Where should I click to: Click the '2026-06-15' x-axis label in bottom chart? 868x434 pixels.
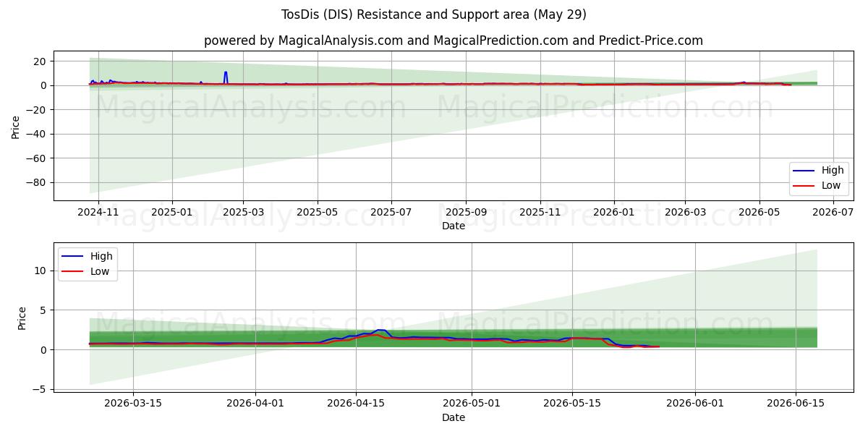(796, 404)
